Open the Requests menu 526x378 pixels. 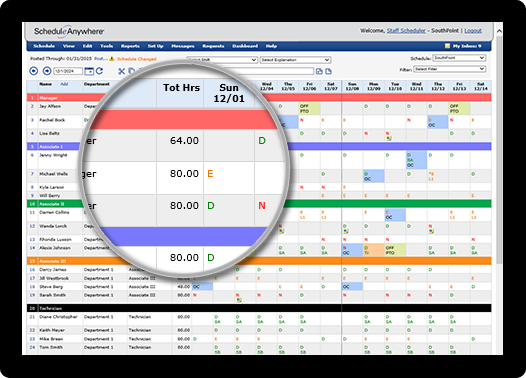pyautogui.click(x=213, y=46)
